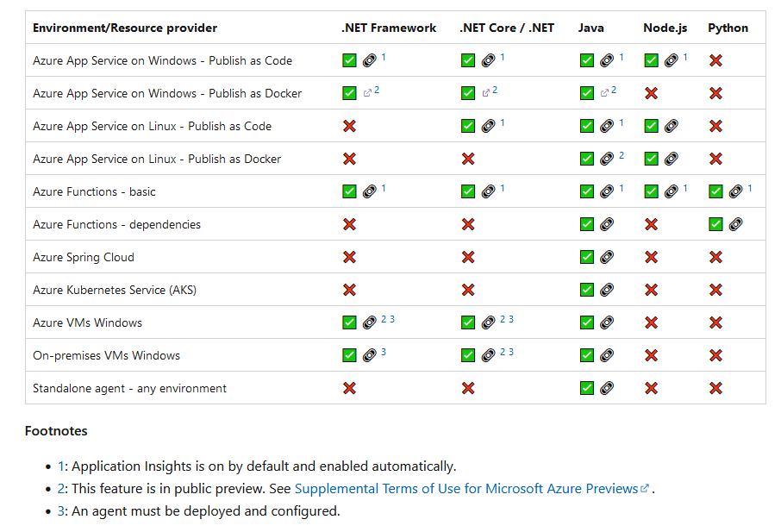Click the red X for Python on Azure Spring Cloud
Viewport: 781px width, 532px height.
(x=715, y=258)
